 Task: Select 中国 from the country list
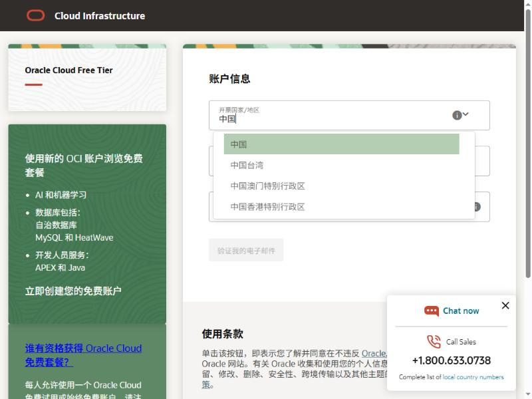[x=341, y=144]
